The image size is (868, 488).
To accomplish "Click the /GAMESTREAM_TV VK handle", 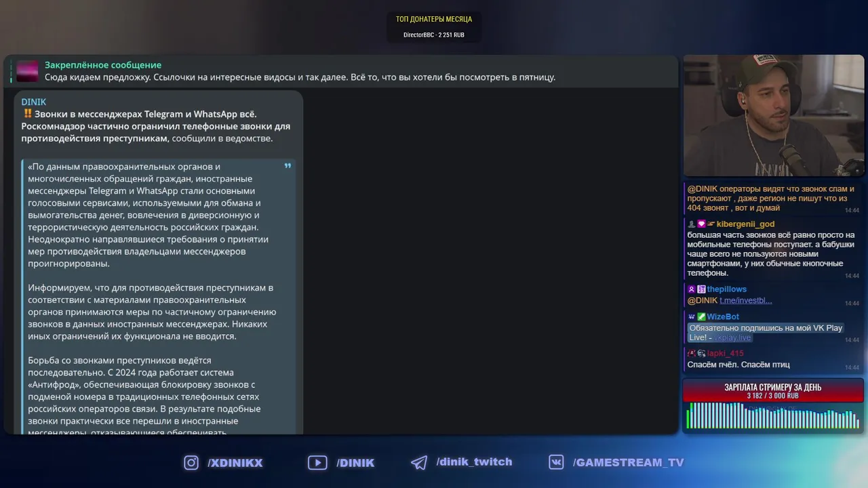I will (x=628, y=463).
